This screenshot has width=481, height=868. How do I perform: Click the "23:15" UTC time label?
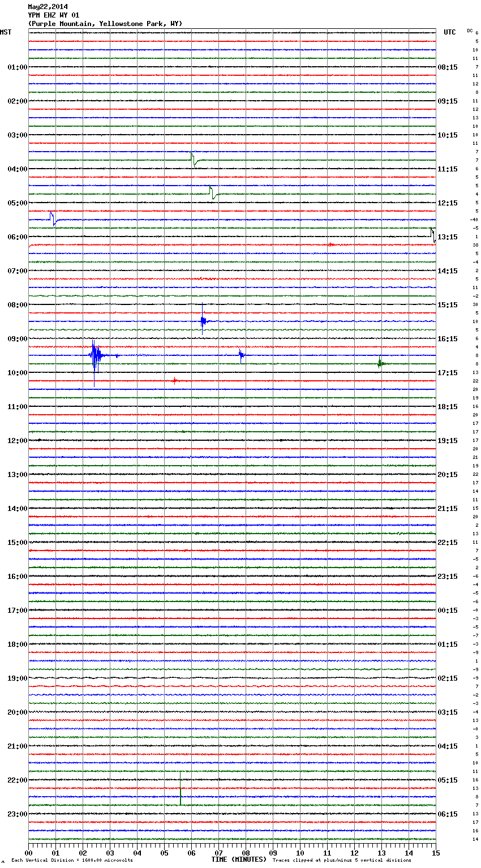click(448, 577)
